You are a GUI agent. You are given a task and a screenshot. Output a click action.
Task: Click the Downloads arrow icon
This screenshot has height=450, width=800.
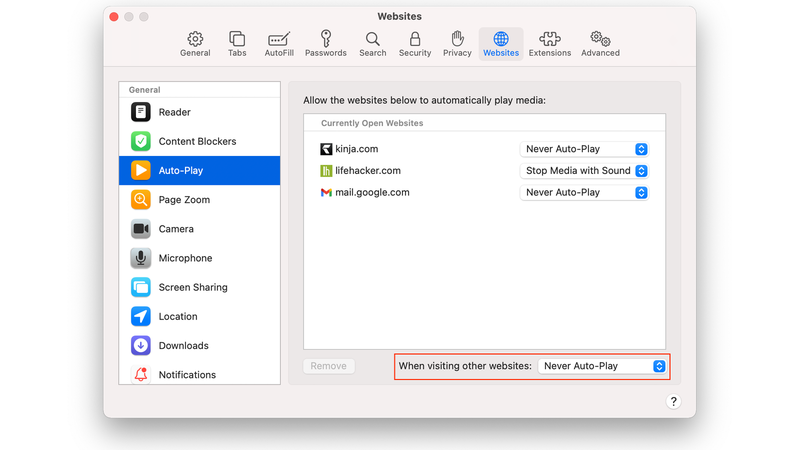click(140, 345)
